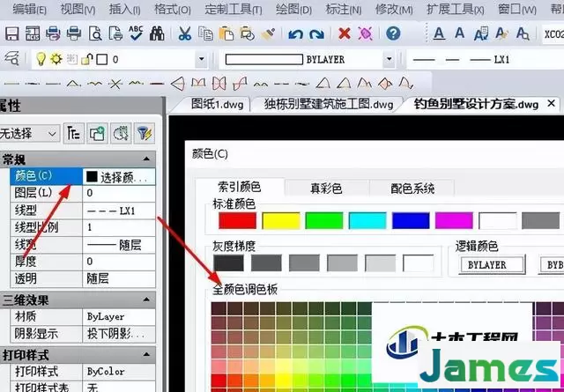This screenshot has width=564, height=392.
Task: Click layer 0 color square in layer bar
Action: pos(102,59)
